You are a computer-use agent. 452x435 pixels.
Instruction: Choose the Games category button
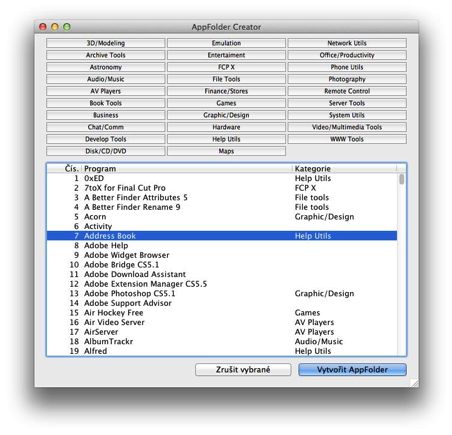tap(226, 103)
